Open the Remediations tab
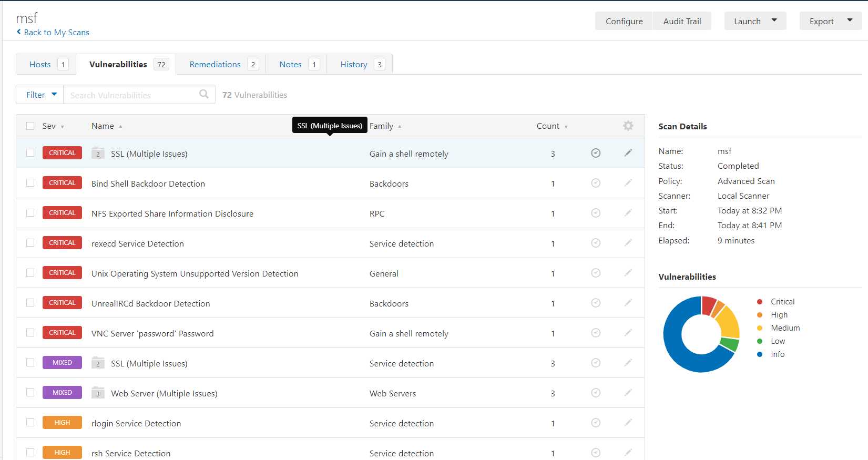The image size is (868, 460). tap(221, 64)
